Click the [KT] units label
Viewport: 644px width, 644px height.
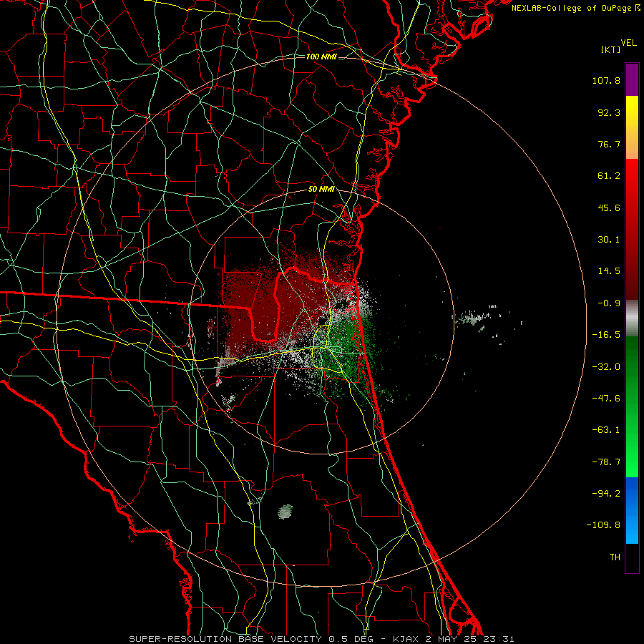coord(611,49)
